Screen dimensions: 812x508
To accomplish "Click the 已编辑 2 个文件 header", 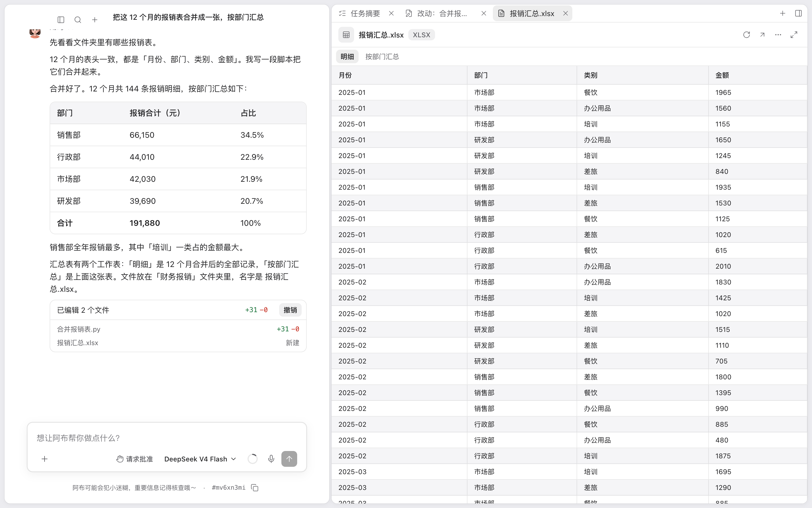I will 83,310.
